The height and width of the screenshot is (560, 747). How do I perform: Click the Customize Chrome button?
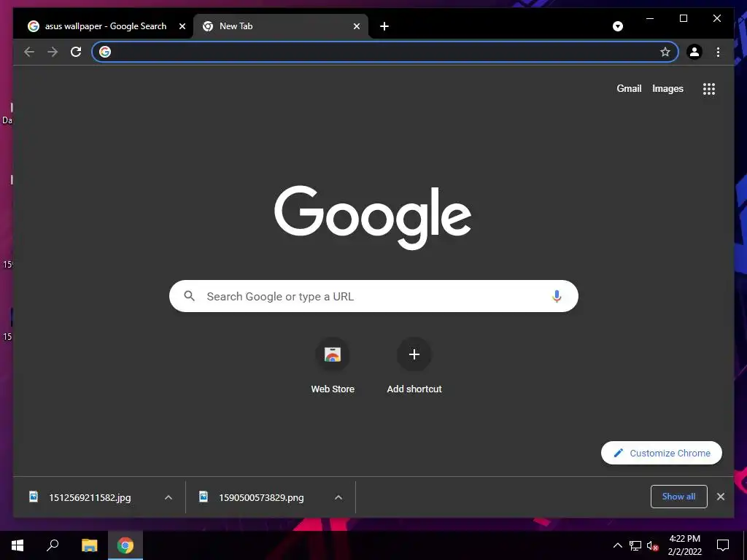(661, 453)
